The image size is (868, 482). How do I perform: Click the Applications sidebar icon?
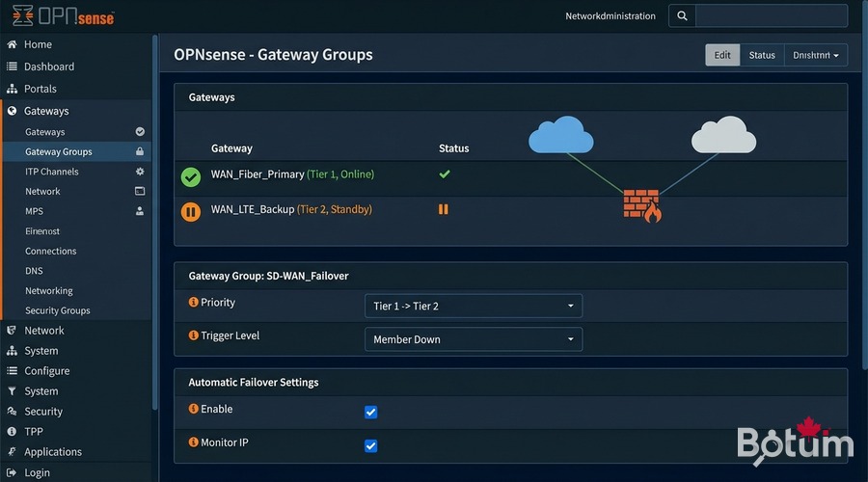(12, 451)
